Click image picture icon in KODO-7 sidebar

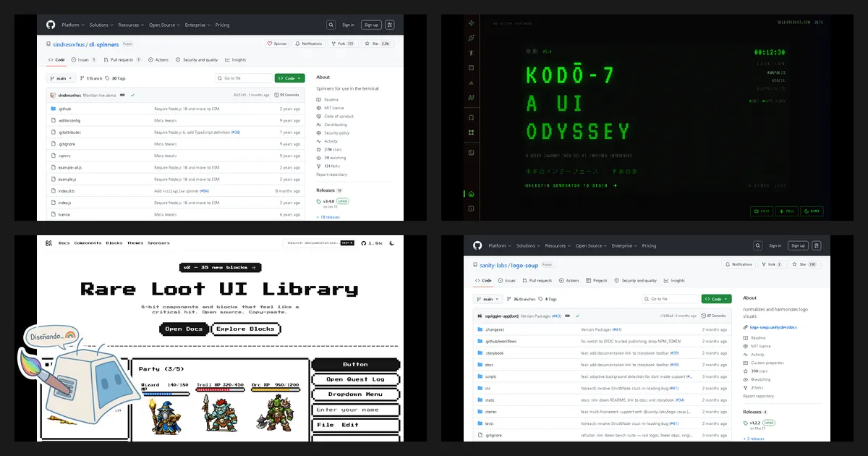471,153
